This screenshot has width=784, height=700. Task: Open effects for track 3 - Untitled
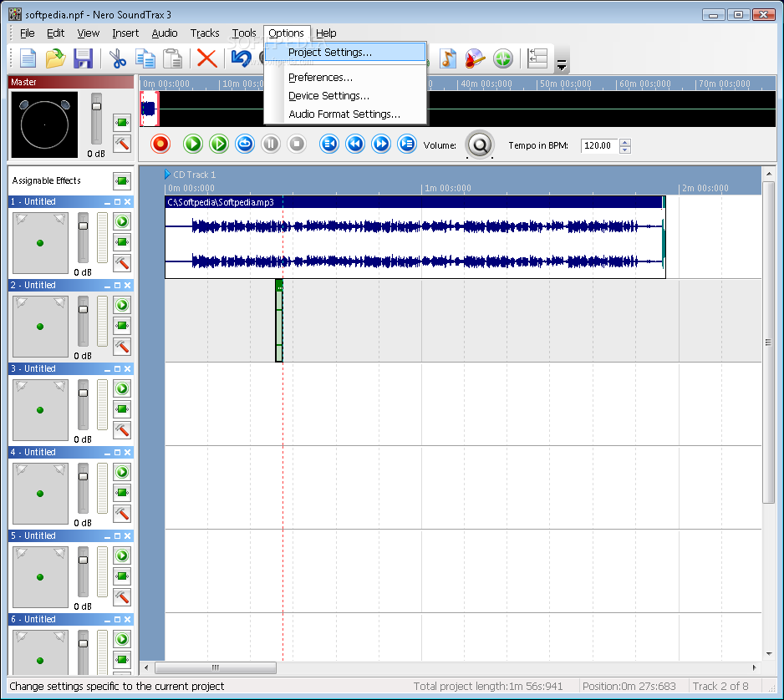pos(122,409)
